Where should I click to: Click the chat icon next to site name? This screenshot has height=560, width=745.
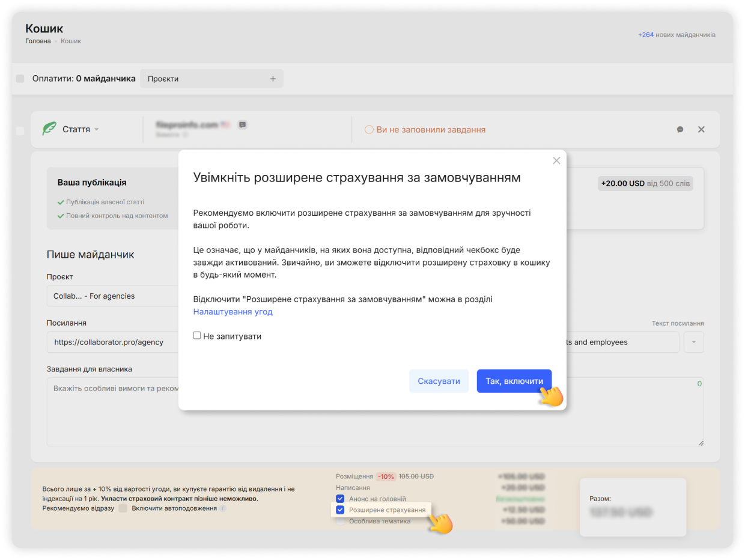(x=242, y=124)
